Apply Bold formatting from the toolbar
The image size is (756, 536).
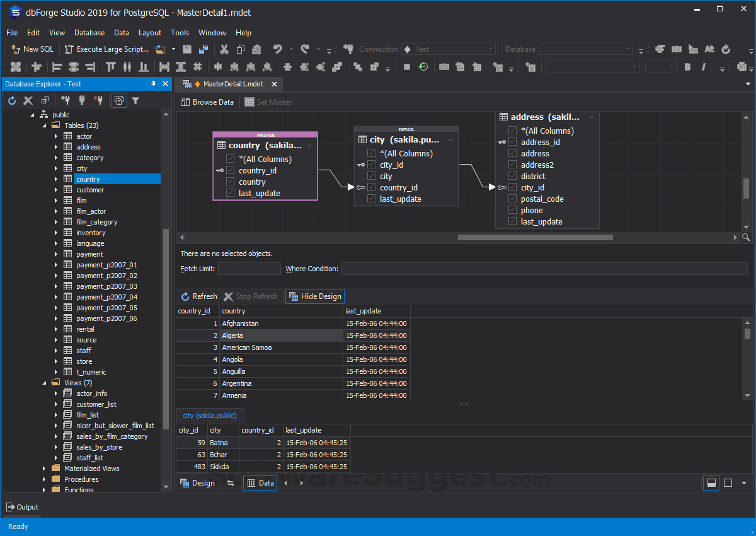[686, 66]
